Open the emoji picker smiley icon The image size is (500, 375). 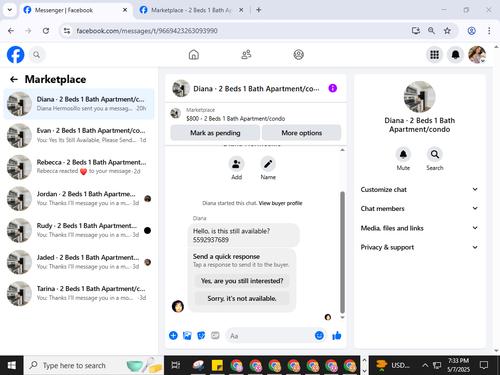point(319,335)
